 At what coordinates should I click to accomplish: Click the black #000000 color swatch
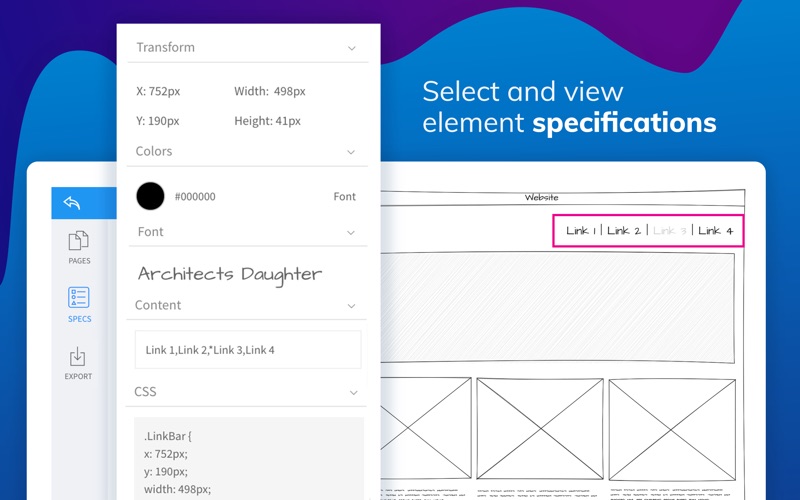click(x=150, y=196)
